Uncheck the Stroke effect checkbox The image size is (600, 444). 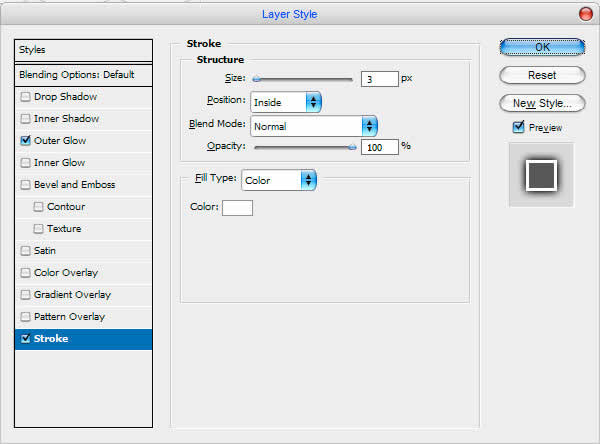tap(25, 339)
